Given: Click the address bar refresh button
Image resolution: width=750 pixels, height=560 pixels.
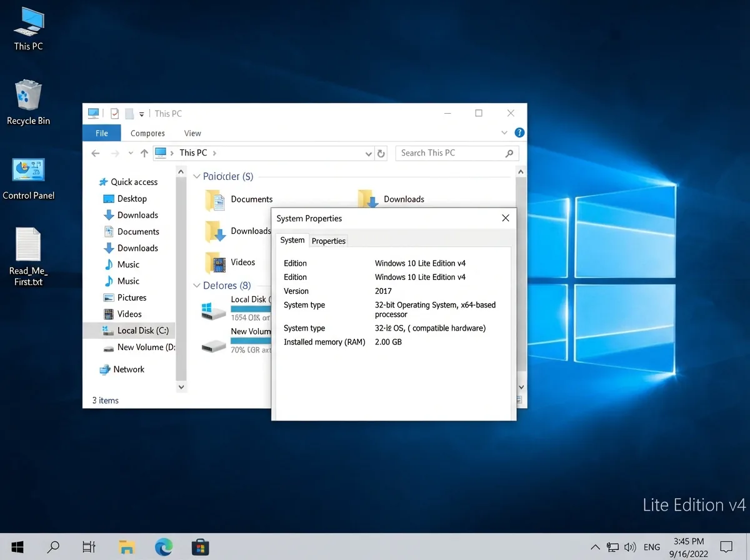Looking at the screenshot, I should 381,153.
